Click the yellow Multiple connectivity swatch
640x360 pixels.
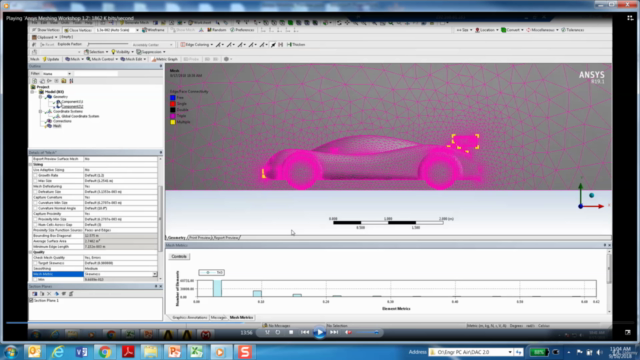(x=173, y=122)
